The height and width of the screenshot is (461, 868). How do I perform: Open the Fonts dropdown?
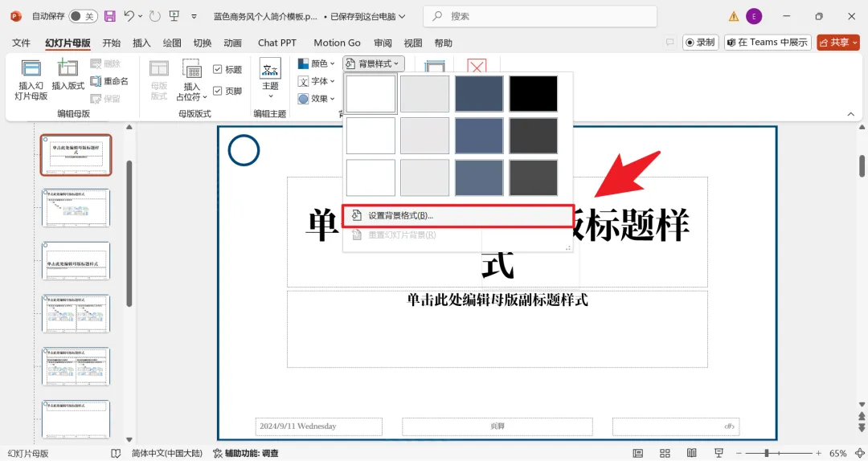click(x=316, y=81)
